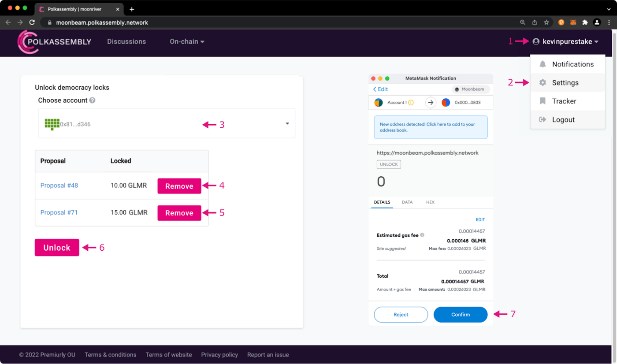
Task: Open Proposal #48 link
Action: point(59,186)
